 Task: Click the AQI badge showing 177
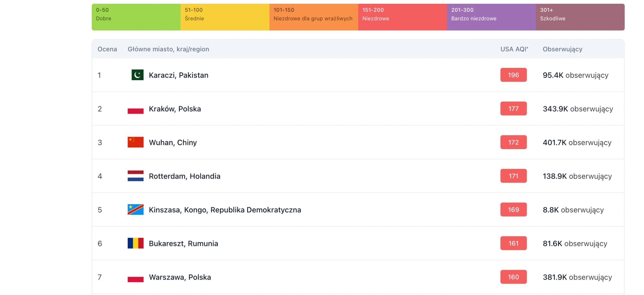point(513,109)
